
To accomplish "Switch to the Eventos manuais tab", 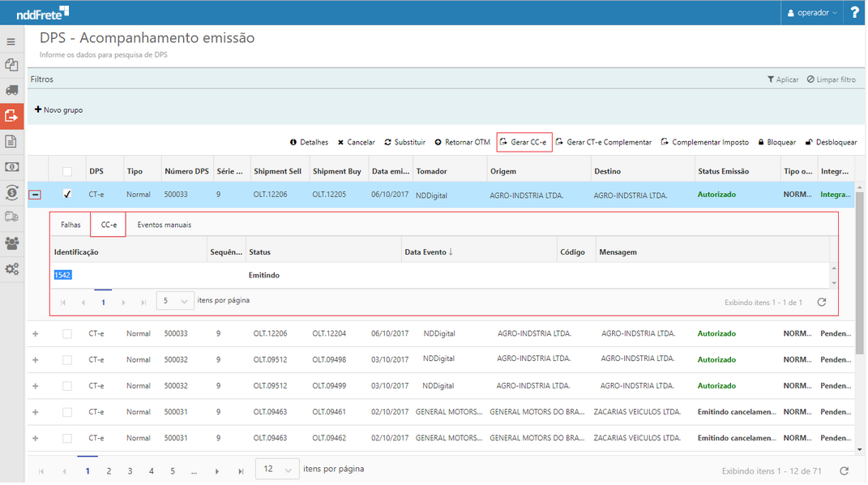I will [164, 225].
